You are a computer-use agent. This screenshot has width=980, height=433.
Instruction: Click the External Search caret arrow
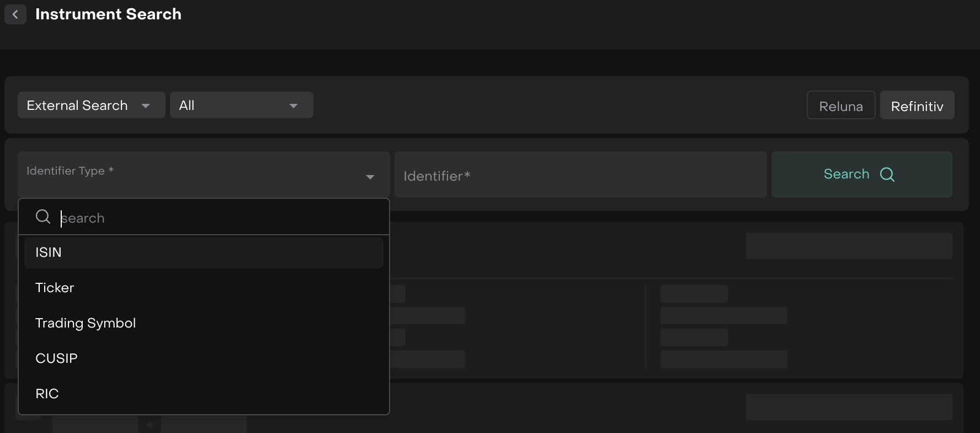tap(146, 105)
